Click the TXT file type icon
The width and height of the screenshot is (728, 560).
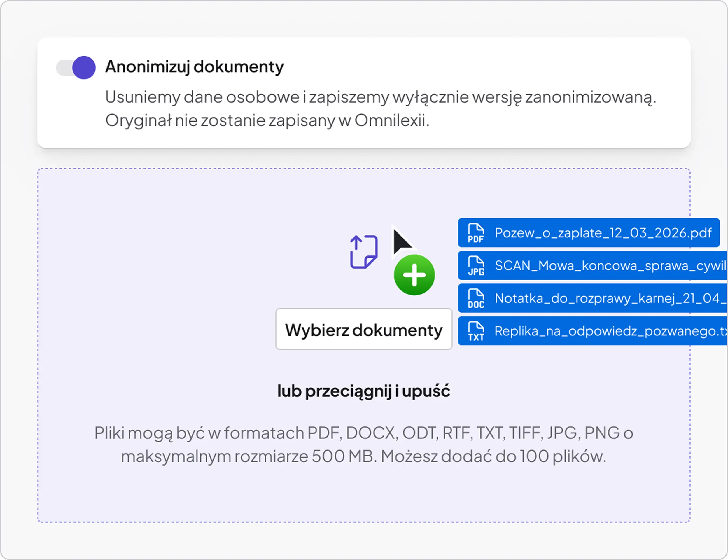[x=476, y=331]
